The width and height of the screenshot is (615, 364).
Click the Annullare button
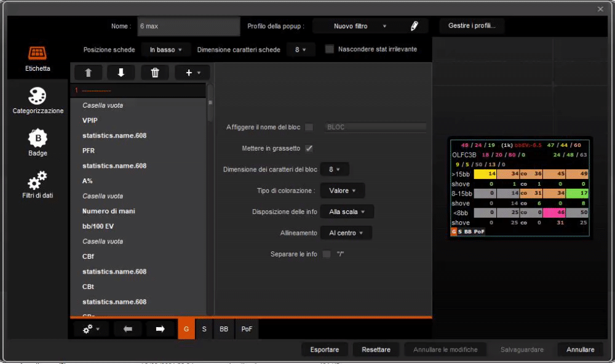580,349
